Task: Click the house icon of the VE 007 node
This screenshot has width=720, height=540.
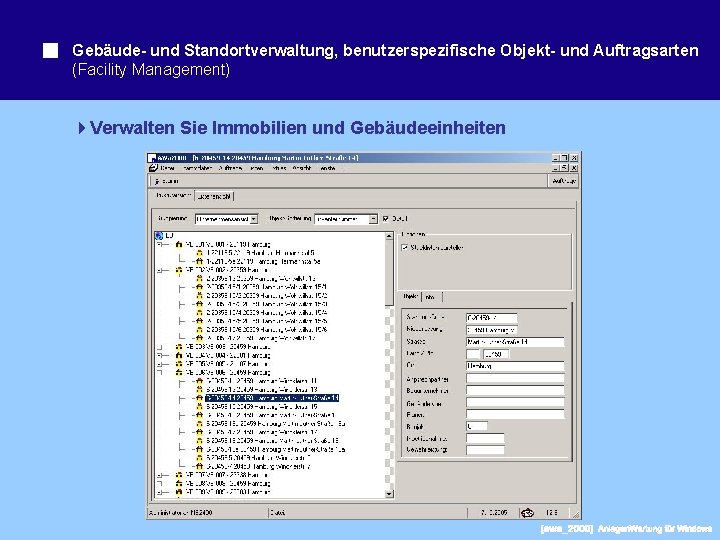Action: (179, 475)
